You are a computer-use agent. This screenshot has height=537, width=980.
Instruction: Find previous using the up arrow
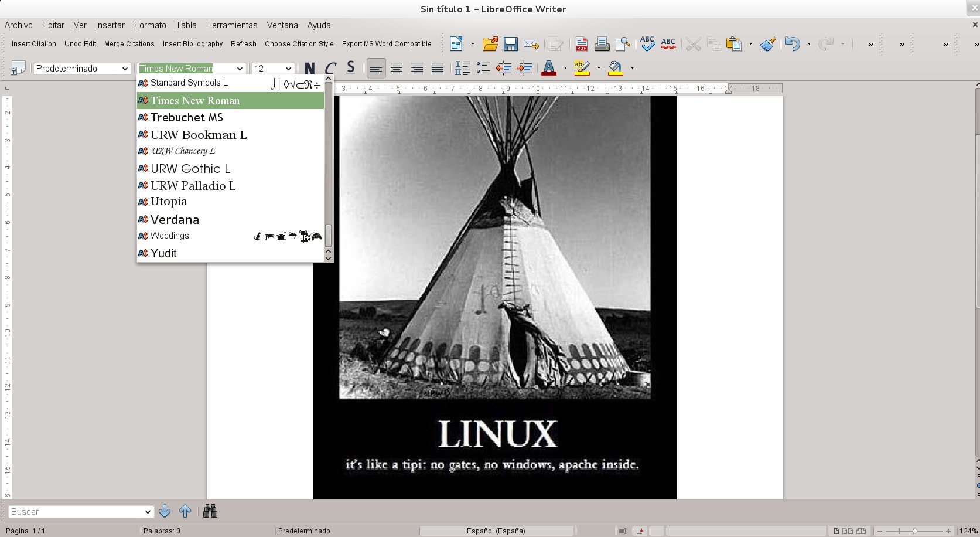185,512
